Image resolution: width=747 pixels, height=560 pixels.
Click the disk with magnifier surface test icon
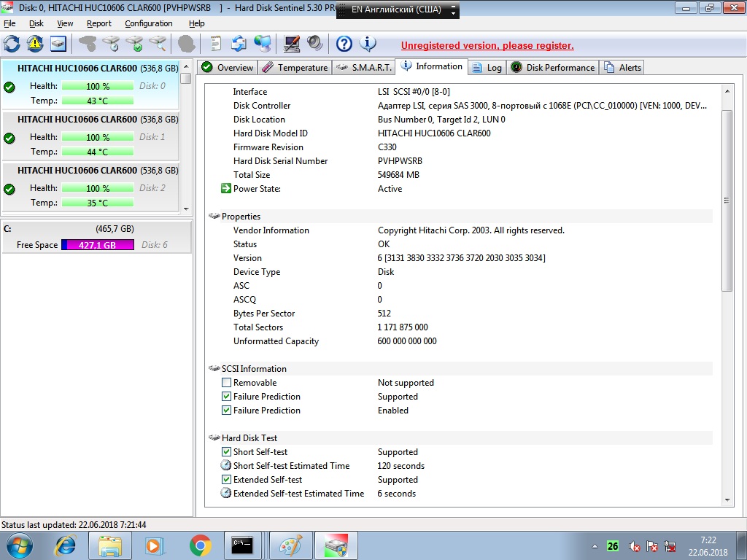(x=158, y=44)
